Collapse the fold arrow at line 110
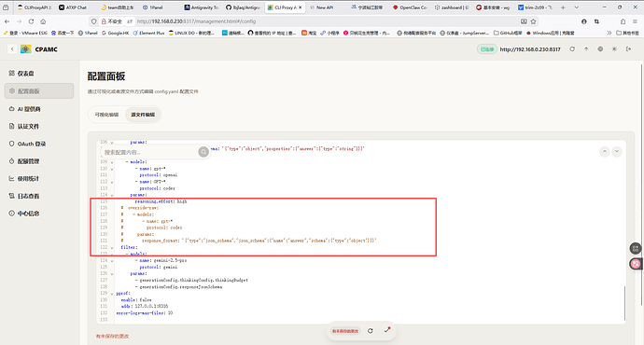 click(112, 169)
